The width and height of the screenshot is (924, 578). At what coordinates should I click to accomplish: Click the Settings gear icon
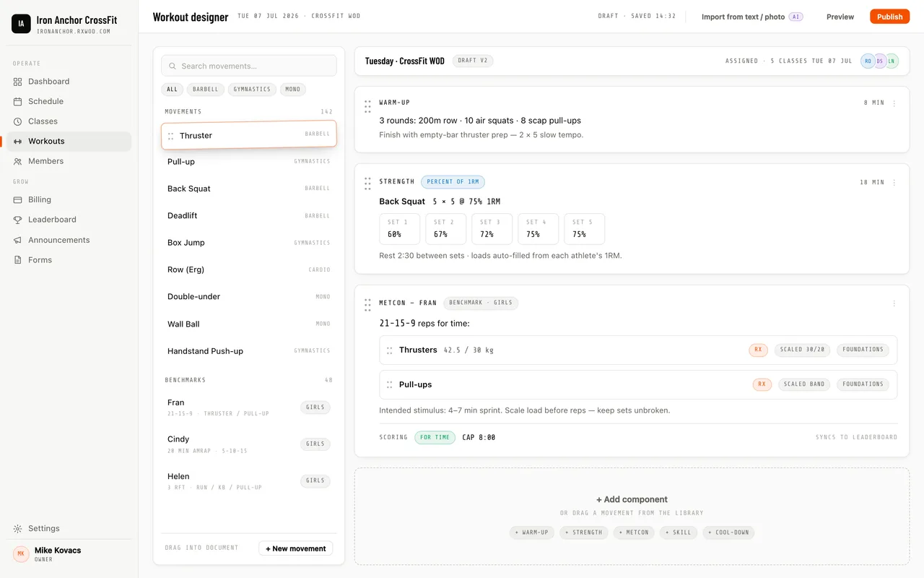pyautogui.click(x=18, y=529)
